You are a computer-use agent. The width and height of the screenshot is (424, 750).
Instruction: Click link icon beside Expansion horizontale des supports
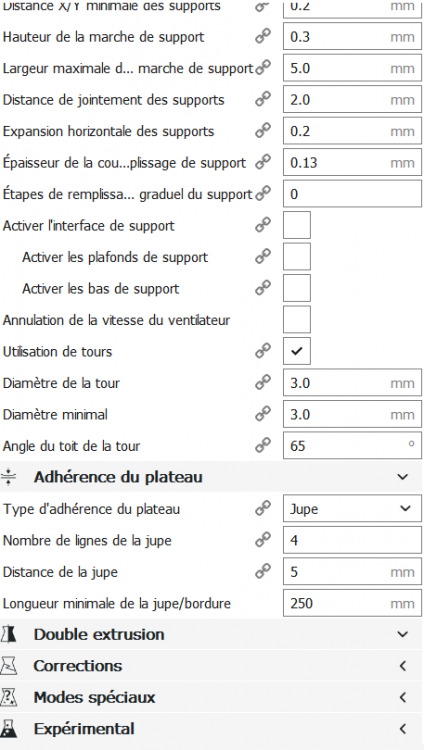(263, 131)
